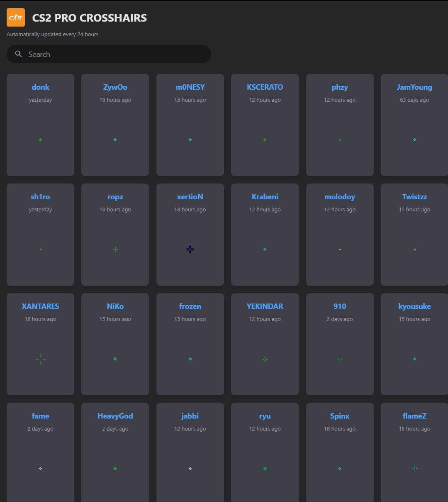The height and width of the screenshot is (502, 448).
Task: Open xertioN player link
Action: (x=190, y=197)
